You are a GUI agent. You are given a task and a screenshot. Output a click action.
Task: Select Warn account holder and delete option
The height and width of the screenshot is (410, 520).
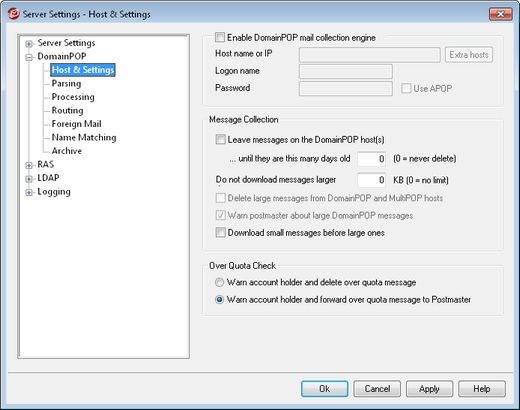(x=219, y=282)
